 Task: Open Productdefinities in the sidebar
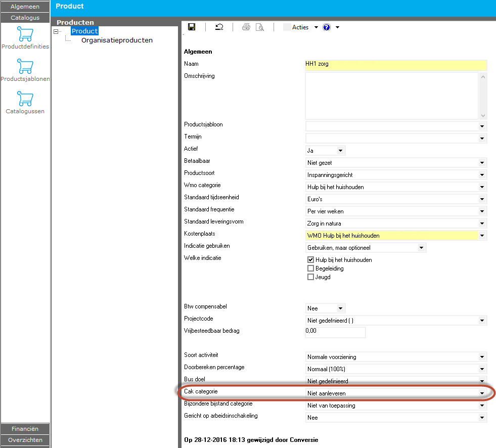click(25, 34)
